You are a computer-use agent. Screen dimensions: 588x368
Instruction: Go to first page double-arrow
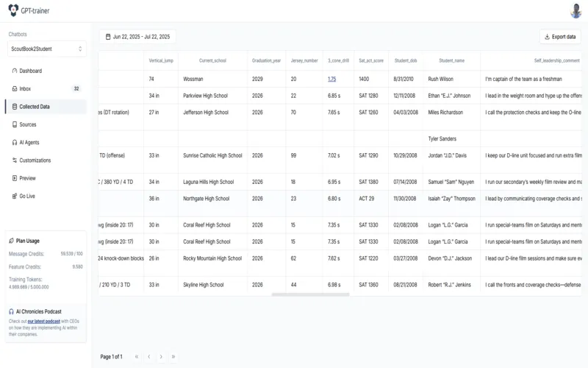point(137,357)
